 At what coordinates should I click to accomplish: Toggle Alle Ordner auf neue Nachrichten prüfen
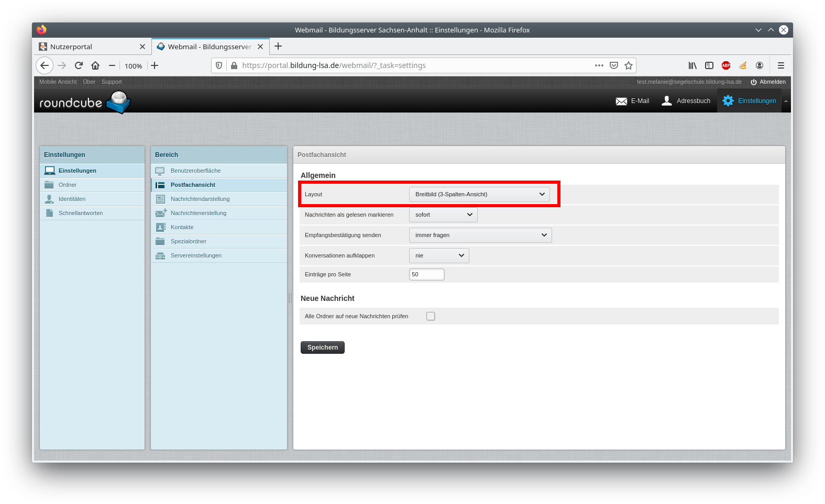pos(431,316)
